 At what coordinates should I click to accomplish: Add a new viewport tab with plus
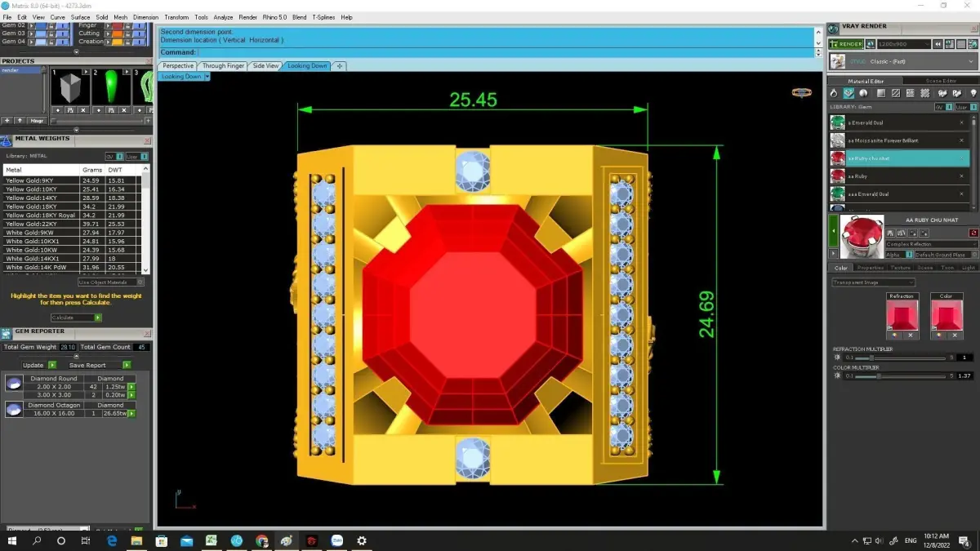[x=340, y=66]
